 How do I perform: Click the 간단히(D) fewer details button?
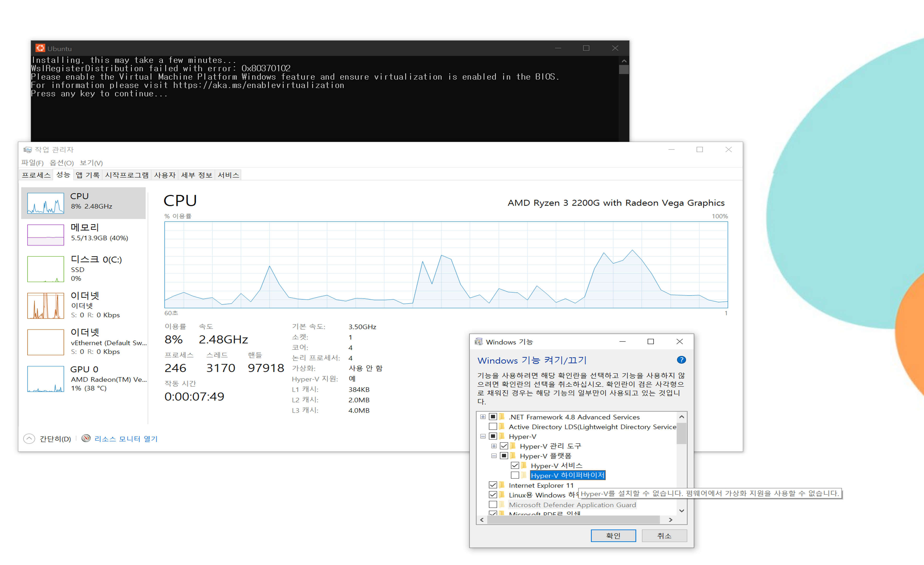tap(55, 439)
